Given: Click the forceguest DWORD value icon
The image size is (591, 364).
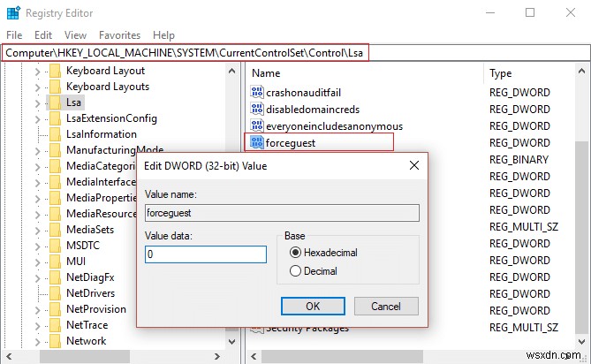Looking at the screenshot, I should 257,142.
